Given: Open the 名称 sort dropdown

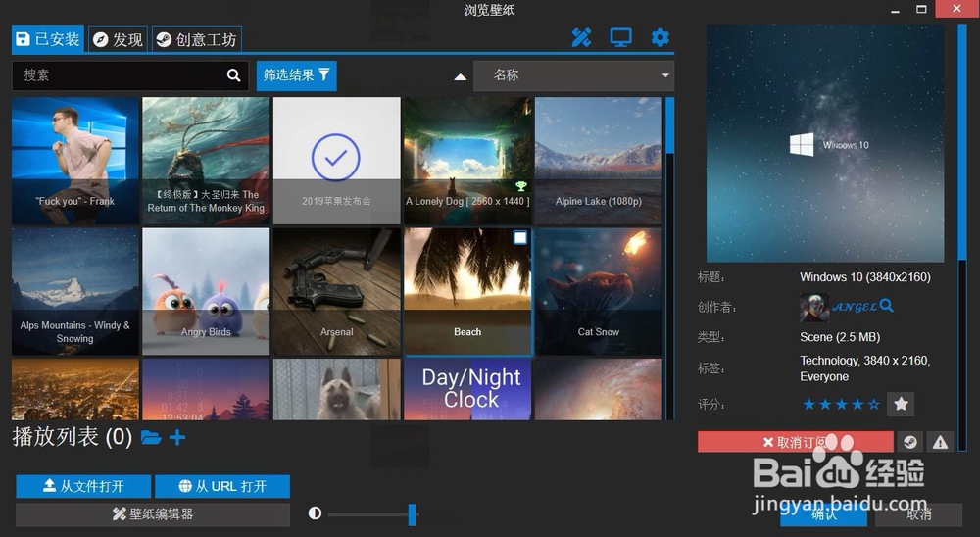Looking at the screenshot, I should point(573,75).
